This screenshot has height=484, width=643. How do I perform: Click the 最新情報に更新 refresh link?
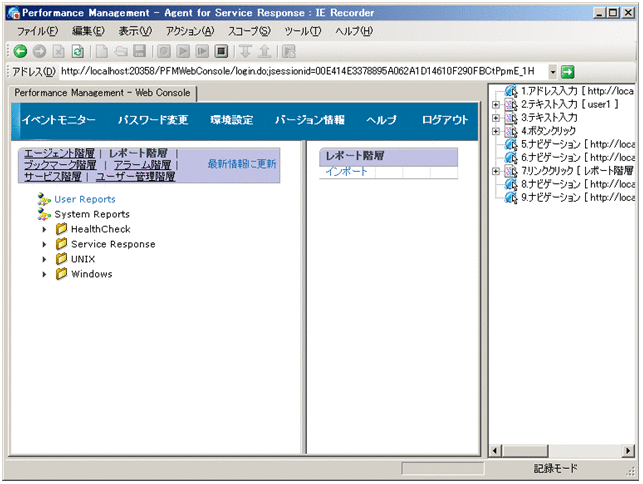tap(242, 164)
